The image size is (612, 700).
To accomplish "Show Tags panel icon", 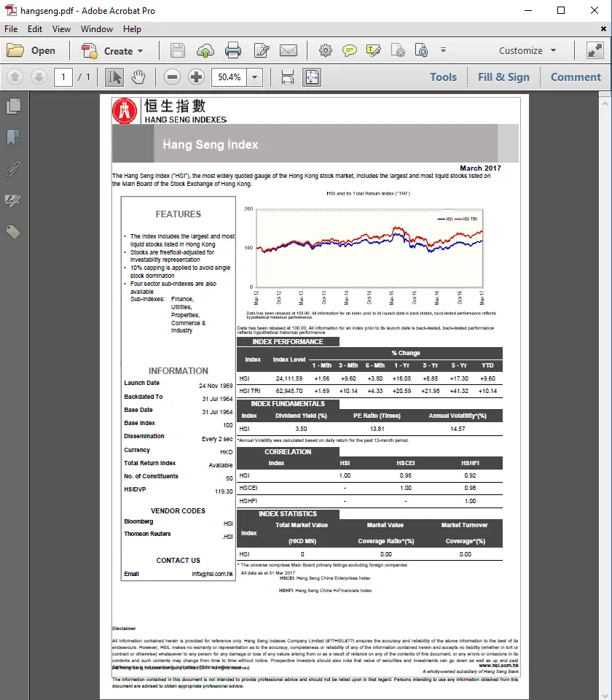I will click(x=13, y=232).
